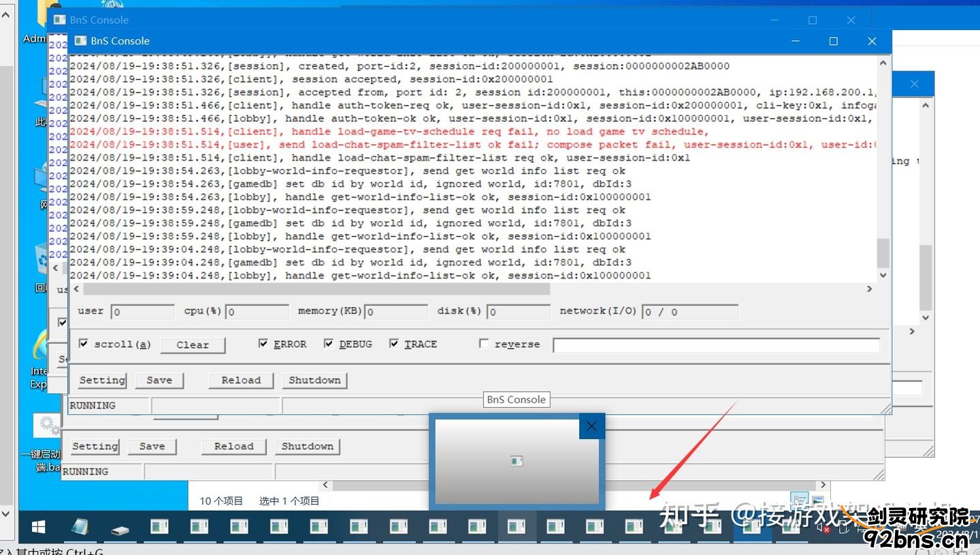Image resolution: width=980 pixels, height=555 pixels.
Task: Select 19:38:54.263 gamedb 'set db id' line
Action: (x=350, y=184)
